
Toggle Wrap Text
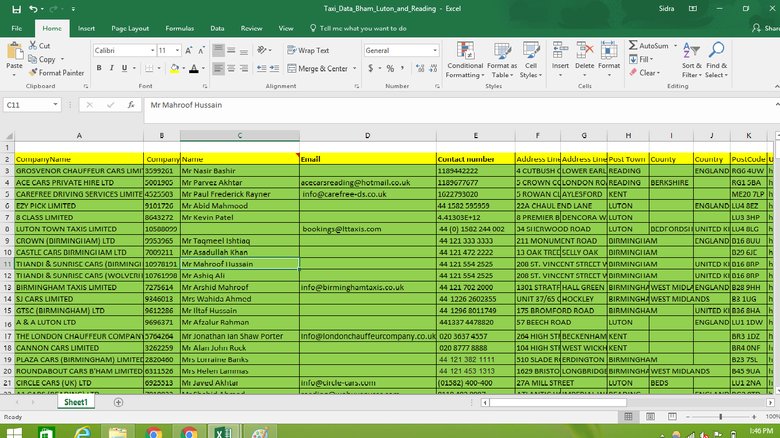[x=308, y=50]
